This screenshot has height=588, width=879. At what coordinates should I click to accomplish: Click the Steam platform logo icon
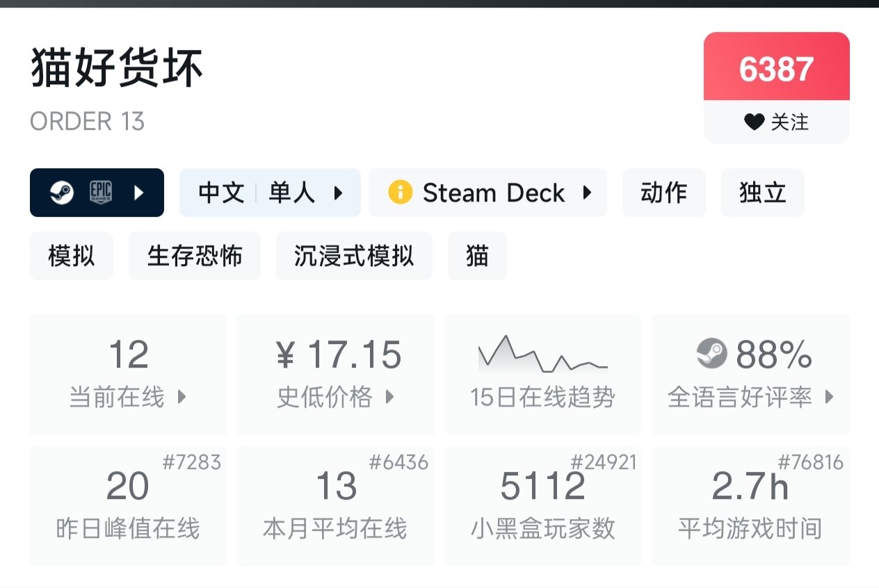coord(61,193)
